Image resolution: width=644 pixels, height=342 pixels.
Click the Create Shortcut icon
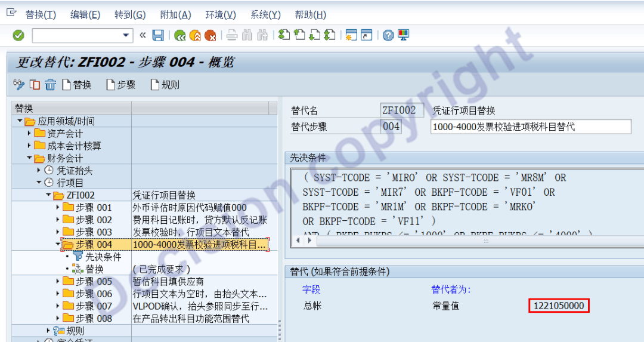[366, 35]
